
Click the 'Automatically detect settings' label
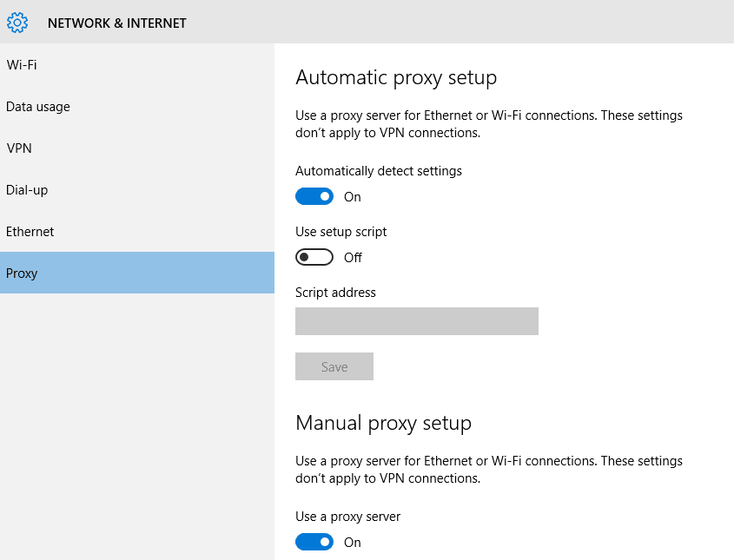[379, 171]
